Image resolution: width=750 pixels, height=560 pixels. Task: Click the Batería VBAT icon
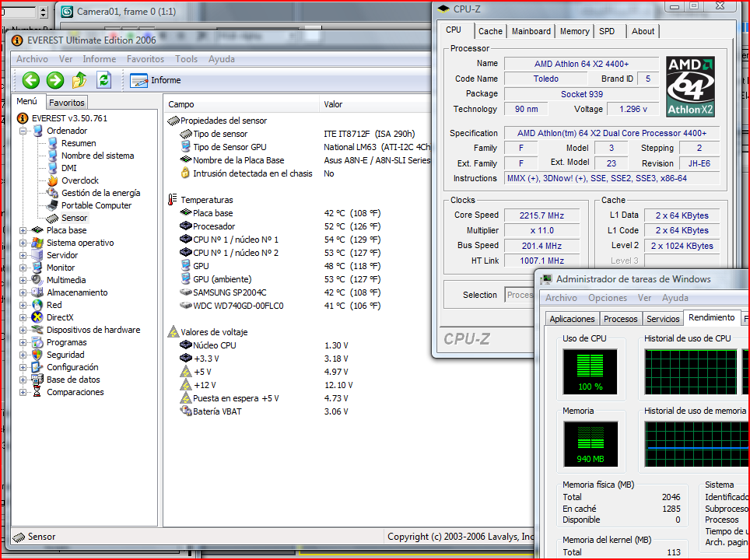tap(186, 411)
